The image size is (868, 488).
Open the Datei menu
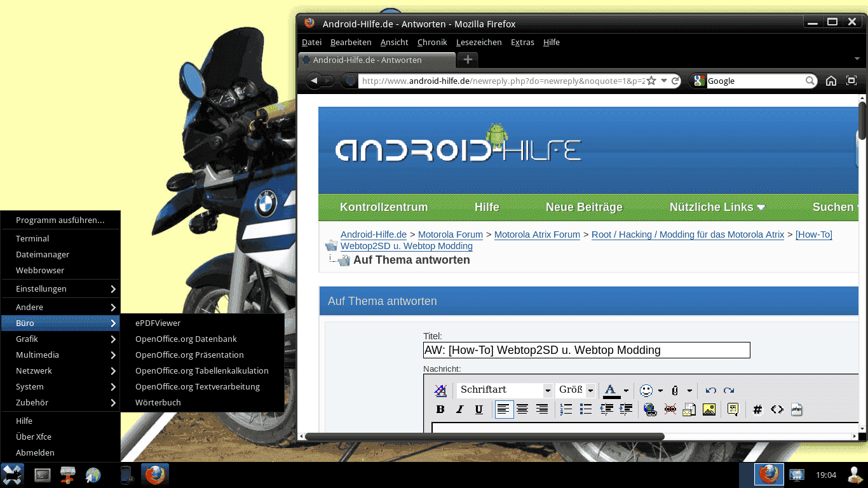(x=312, y=42)
